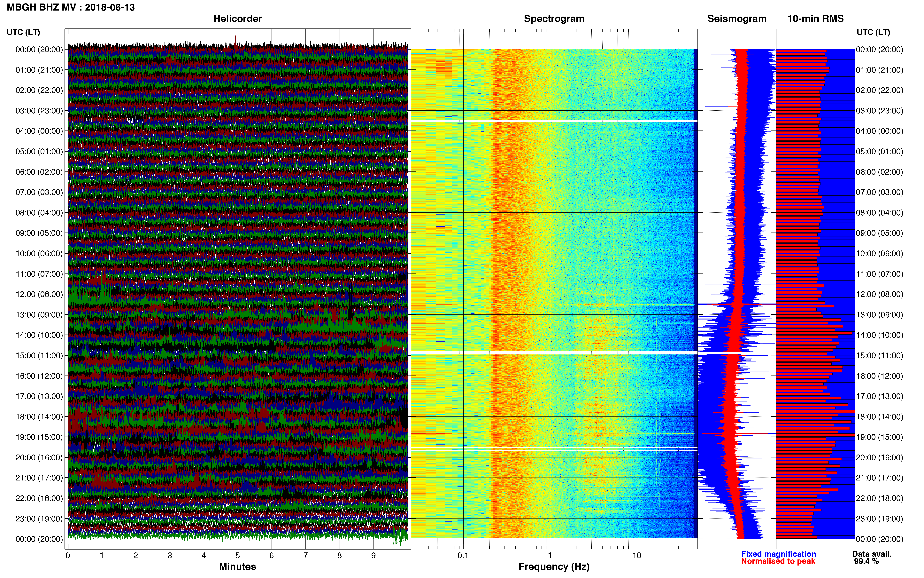Select the 'Data avail.' label

coord(872,554)
